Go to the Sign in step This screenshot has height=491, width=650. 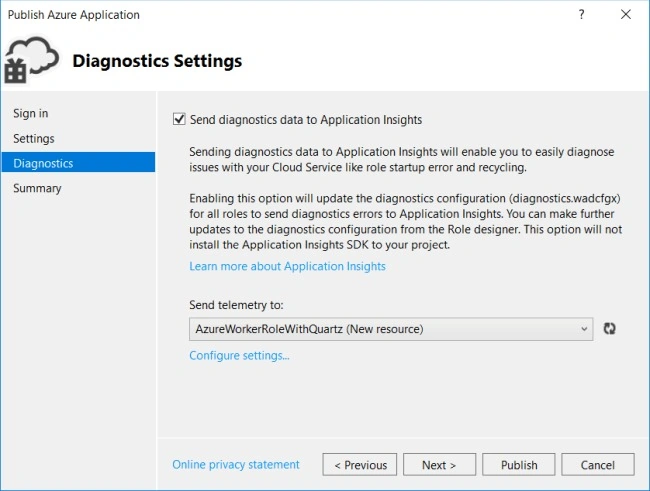coord(31,113)
